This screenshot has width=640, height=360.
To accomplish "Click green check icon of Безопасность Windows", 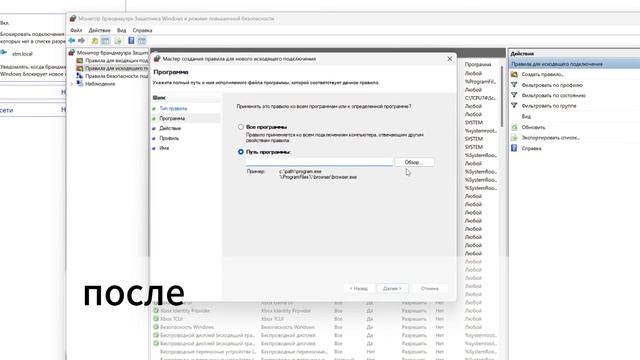I will [x=156, y=327].
